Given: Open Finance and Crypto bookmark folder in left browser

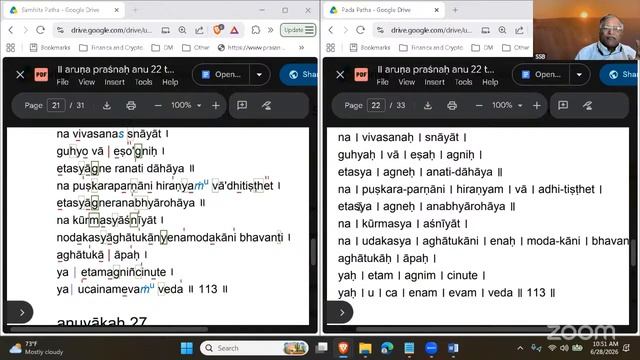Looking at the screenshot, I should [111, 47].
